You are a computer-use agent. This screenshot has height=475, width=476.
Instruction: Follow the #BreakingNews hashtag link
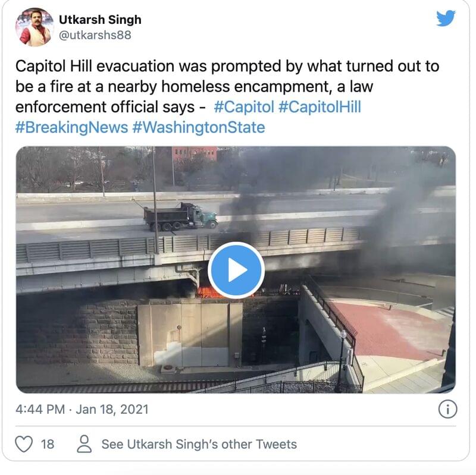(71, 127)
